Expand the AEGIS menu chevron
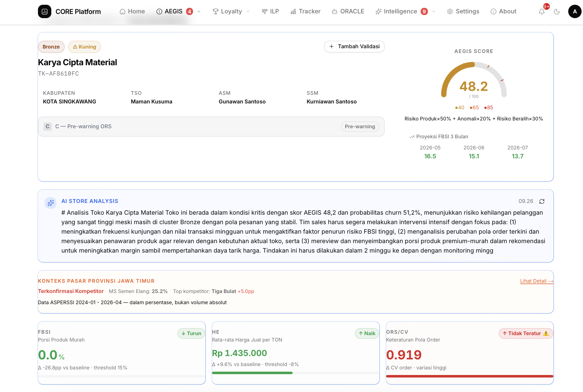The width and height of the screenshot is (583, 392). tap(199, 11)
